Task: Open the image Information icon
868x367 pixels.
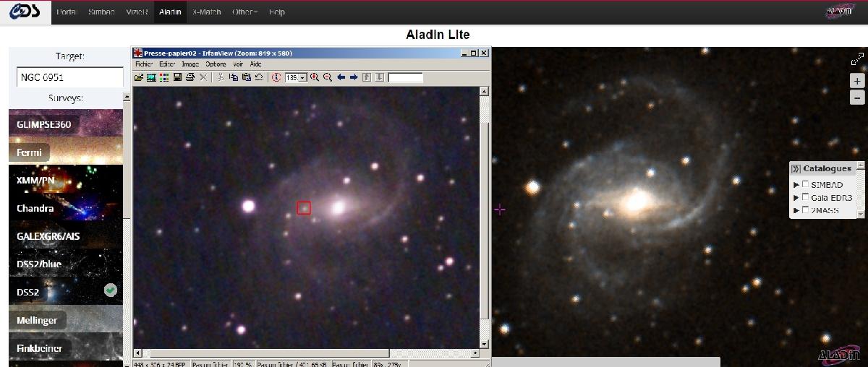Action: 276,77
